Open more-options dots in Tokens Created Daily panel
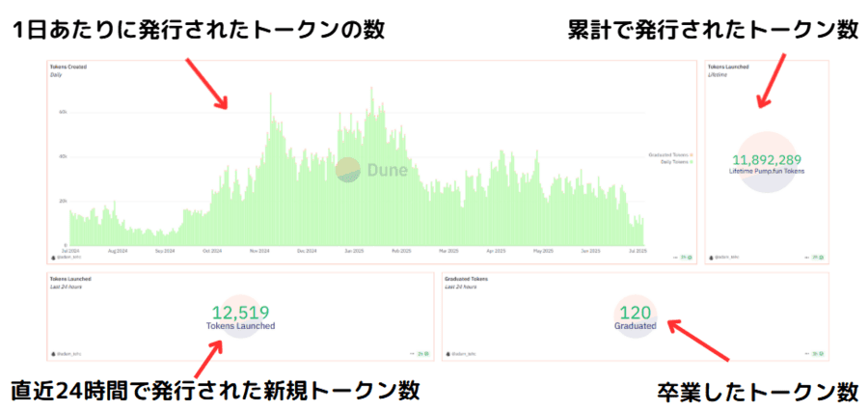 pos(675,258)
